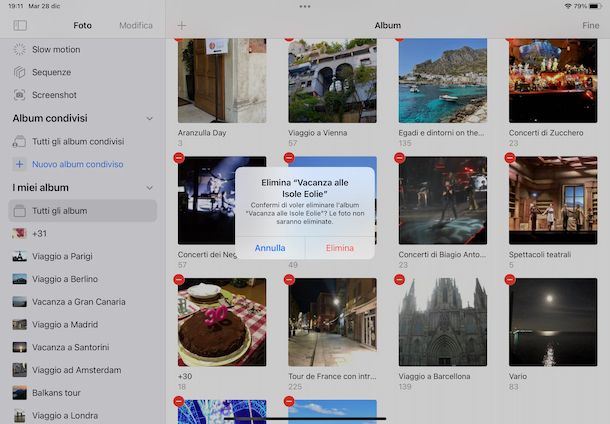
Task: Open Vario moon album thumbnail
Action: [x=553, y=322]
